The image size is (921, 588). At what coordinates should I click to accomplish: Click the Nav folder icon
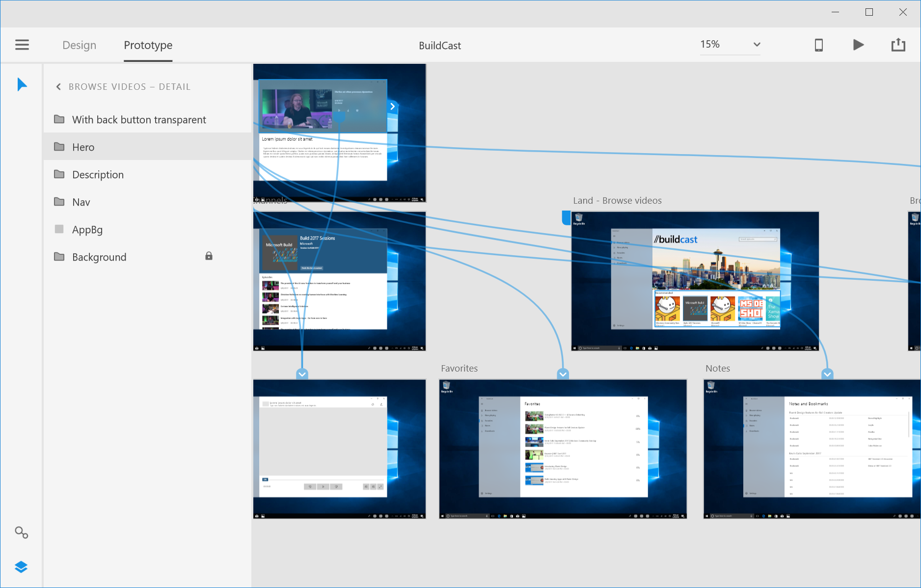tap(59, 201)
